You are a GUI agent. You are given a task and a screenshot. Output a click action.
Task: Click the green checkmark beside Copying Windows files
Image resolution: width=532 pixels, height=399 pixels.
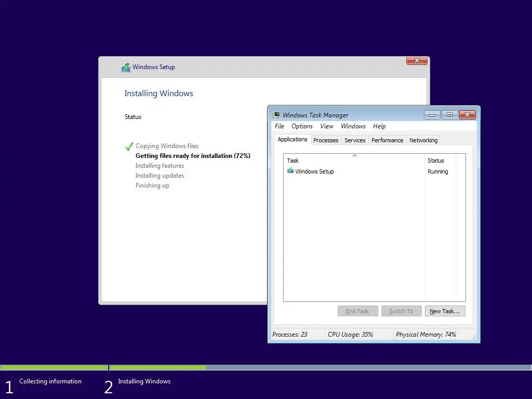pos(129,147)
